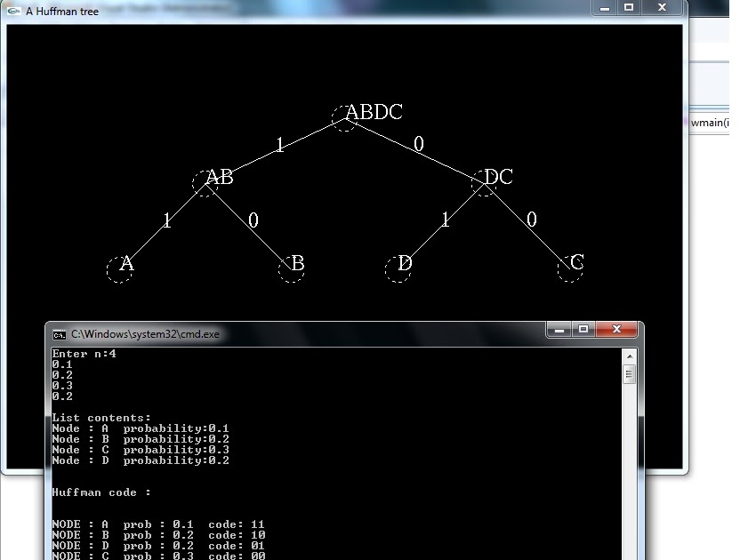Viewport: 748px width, 560px height.
Task: Select the root node ABDC in the tree
Action: (x=345, y=116)
